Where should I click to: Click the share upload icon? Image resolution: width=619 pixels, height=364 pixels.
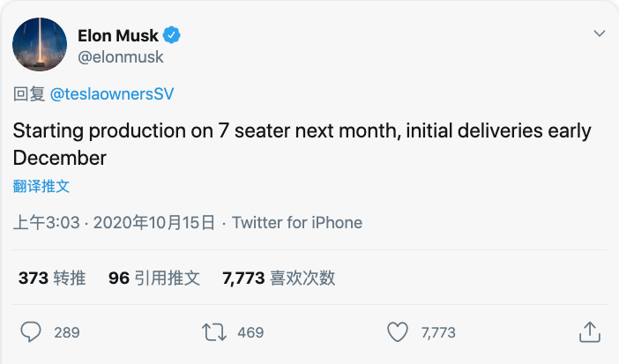pos(590,332)
